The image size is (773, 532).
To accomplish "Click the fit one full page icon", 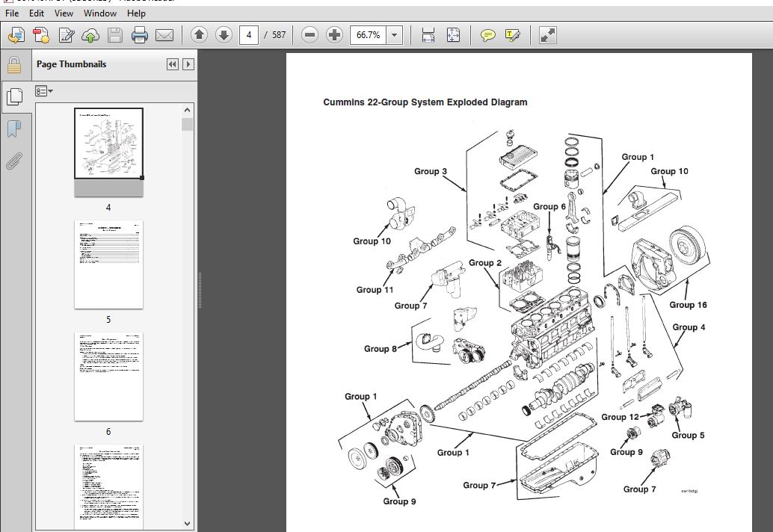I will tap(453, 35).
